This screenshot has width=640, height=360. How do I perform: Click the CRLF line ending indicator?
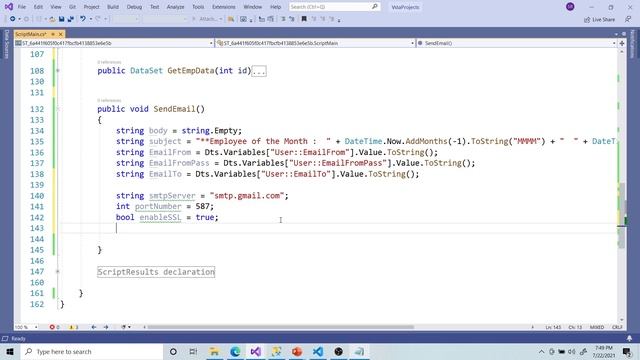(x=617, y=327)
